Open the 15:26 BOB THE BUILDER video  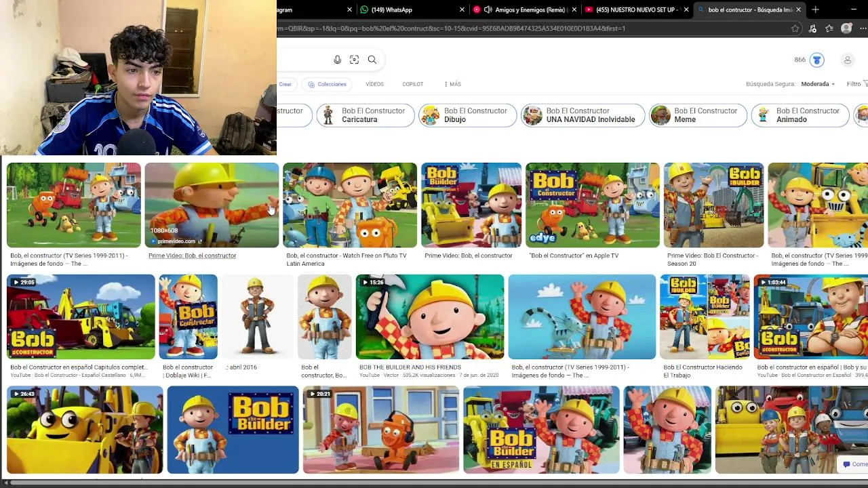[430, 317]
